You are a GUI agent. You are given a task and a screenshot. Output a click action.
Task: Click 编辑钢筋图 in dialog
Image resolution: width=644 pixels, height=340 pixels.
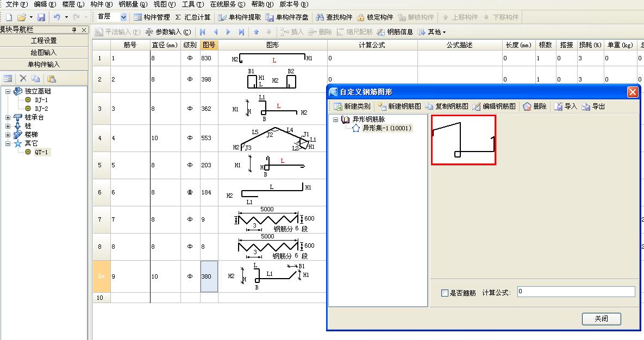pos(494,106)
